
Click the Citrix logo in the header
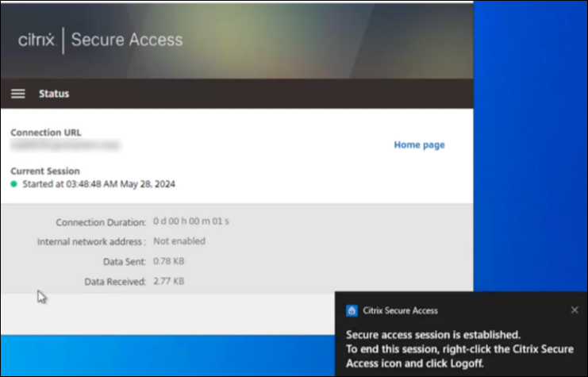point(37,40)
